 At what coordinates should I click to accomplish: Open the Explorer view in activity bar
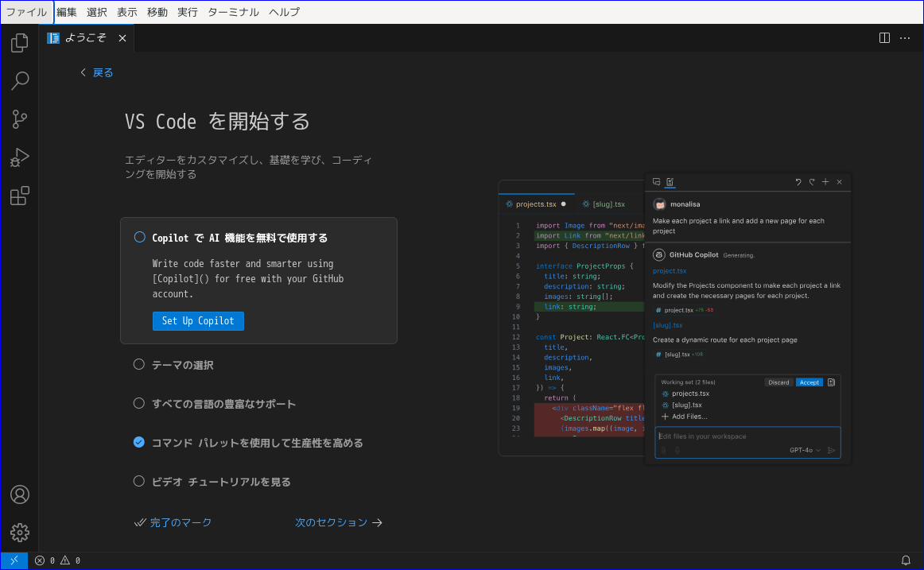click(19, 42)
